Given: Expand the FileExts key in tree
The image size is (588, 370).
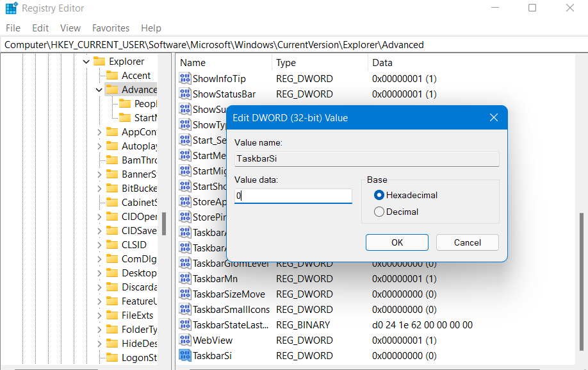Looking at the screenshot, I should click(99, 315).
